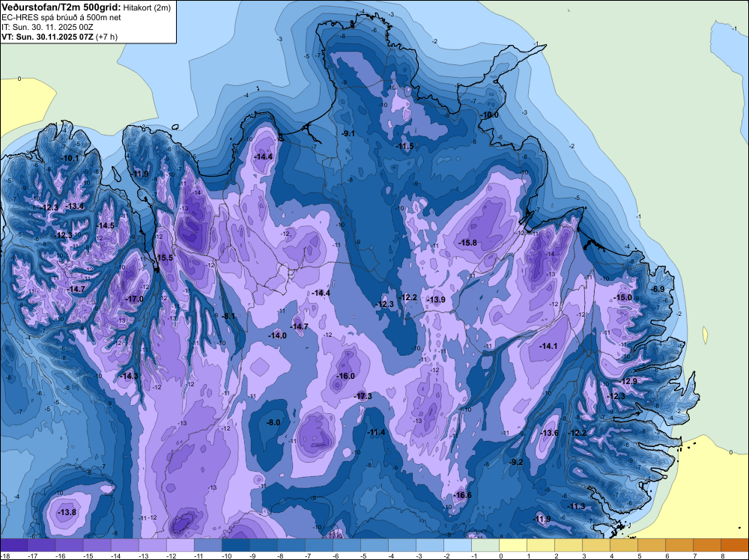Select the -8.1 temperature value

coord(229,316)
